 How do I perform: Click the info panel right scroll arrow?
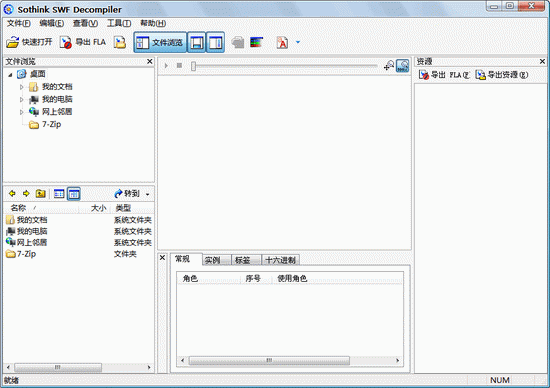[x=397, y=360]
